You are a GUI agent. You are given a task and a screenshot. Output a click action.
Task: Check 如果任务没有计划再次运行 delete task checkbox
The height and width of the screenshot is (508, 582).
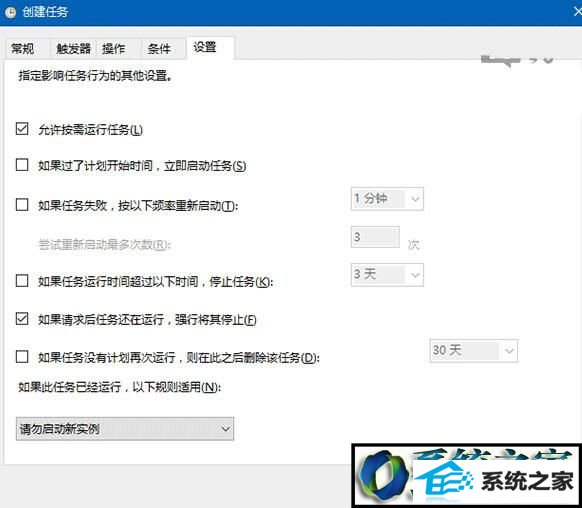(x=22, y=357)
